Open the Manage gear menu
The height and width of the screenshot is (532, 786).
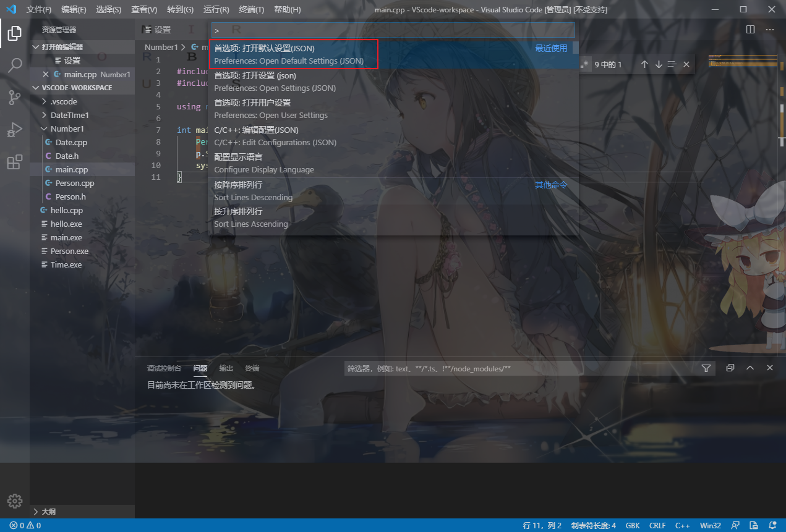(x=15, y=500)
